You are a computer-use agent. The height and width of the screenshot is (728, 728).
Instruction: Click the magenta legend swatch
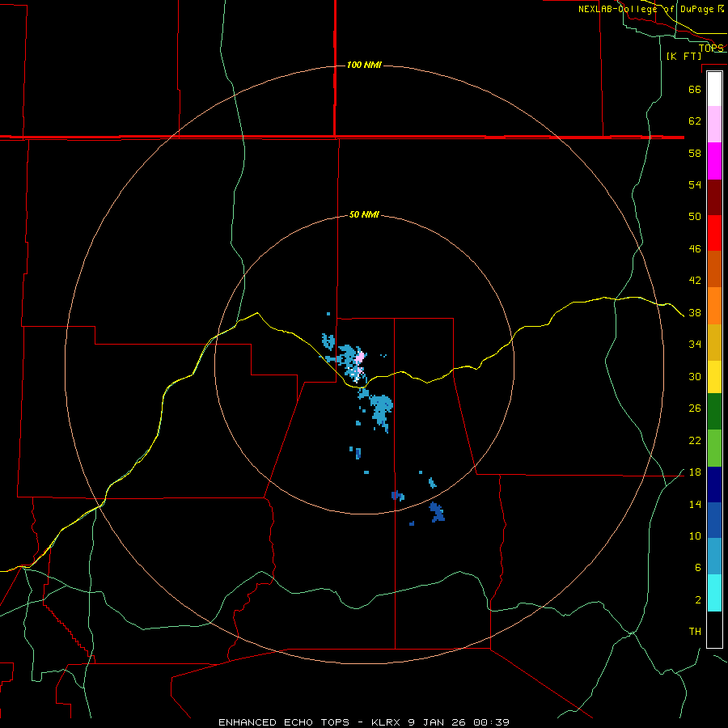point(714,161)
